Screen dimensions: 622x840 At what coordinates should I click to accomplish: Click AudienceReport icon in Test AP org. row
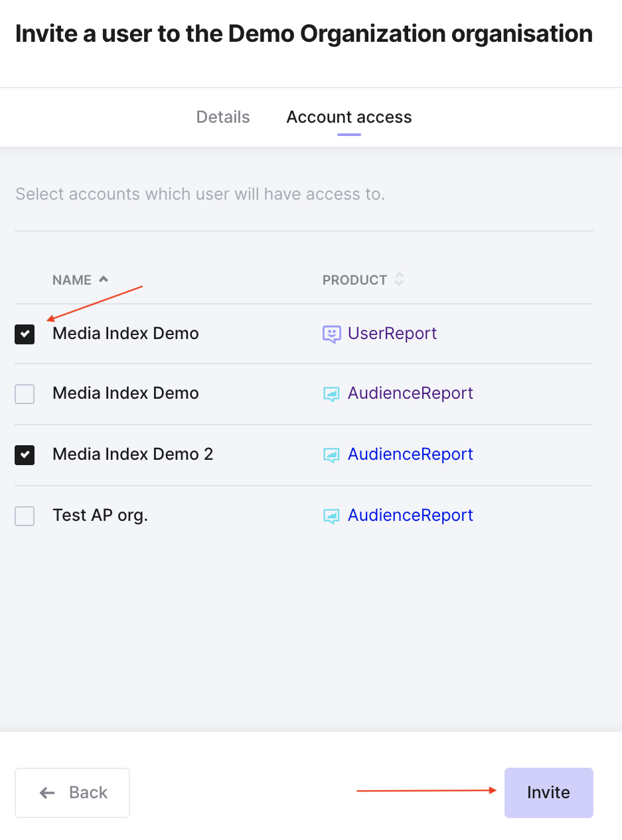(331, 516)
